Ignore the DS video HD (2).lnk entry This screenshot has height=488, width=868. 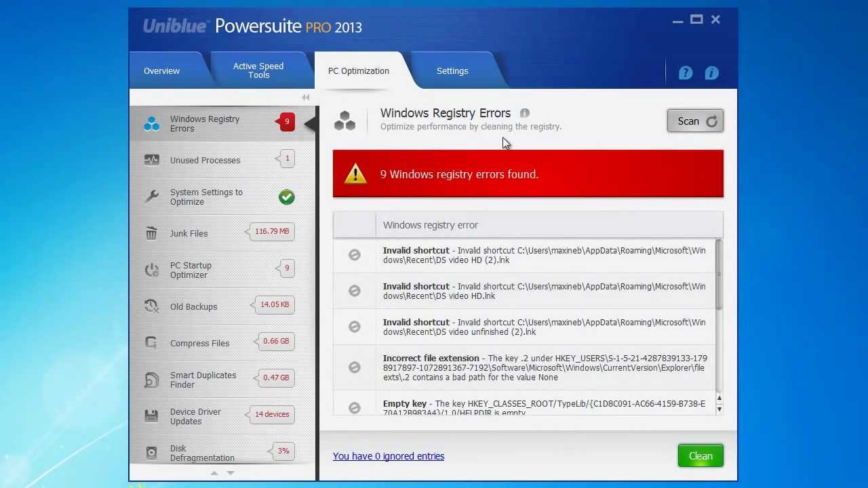click(354, 255)
